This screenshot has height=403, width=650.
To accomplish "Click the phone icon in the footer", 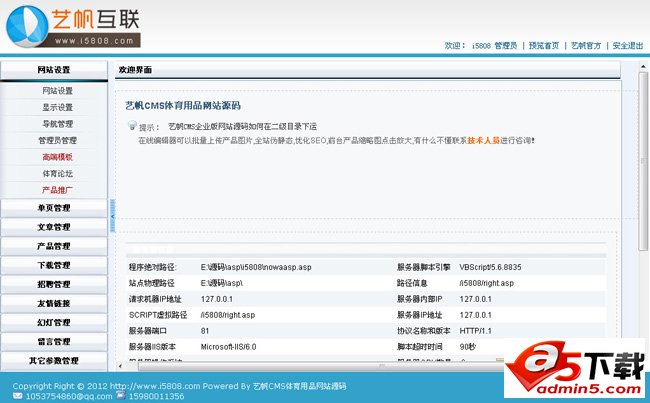I will pyautogui.click(x=119, y=394).
